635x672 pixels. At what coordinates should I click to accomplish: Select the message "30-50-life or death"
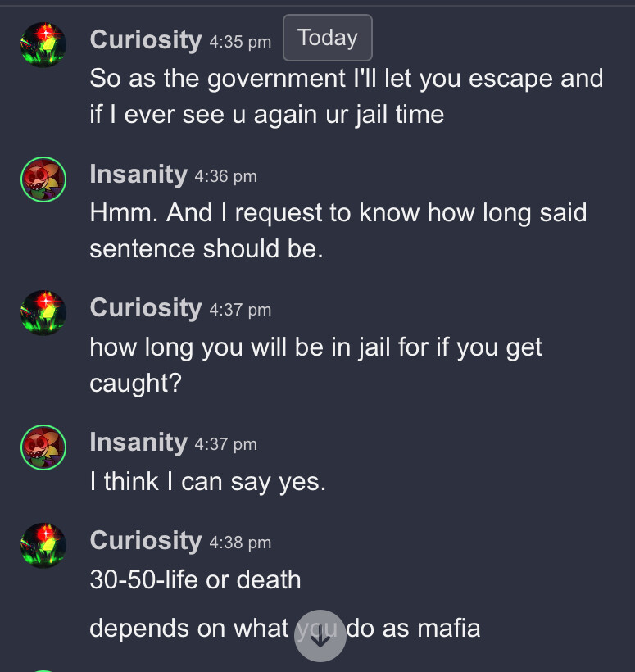pos(195,579)
